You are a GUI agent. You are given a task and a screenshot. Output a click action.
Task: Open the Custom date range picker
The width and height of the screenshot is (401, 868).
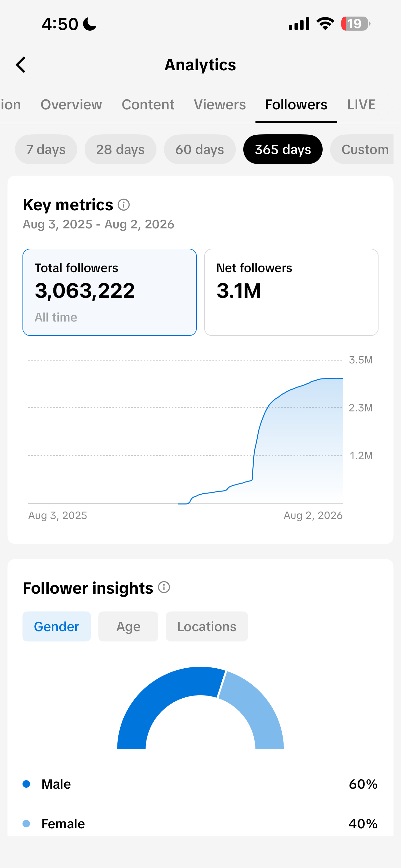click(362, 149)
